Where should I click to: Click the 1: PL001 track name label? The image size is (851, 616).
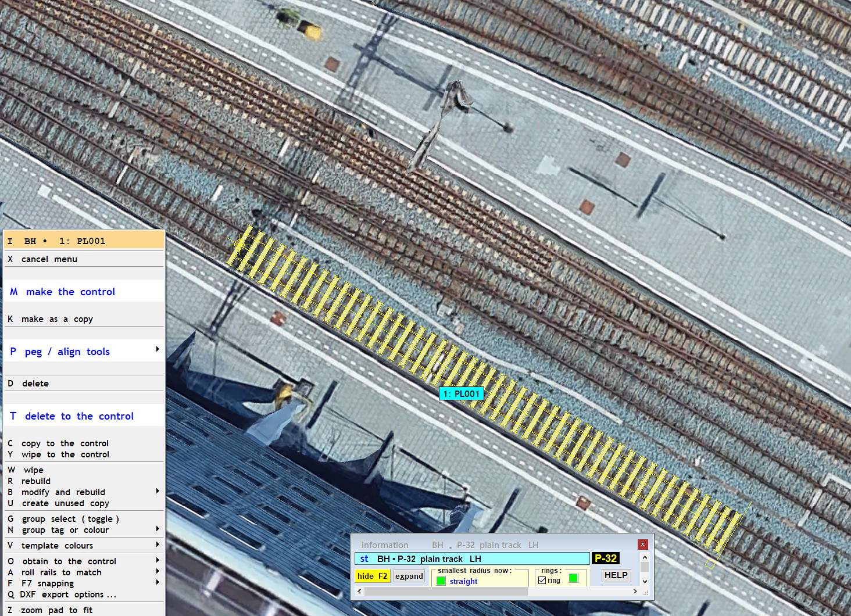462,393
